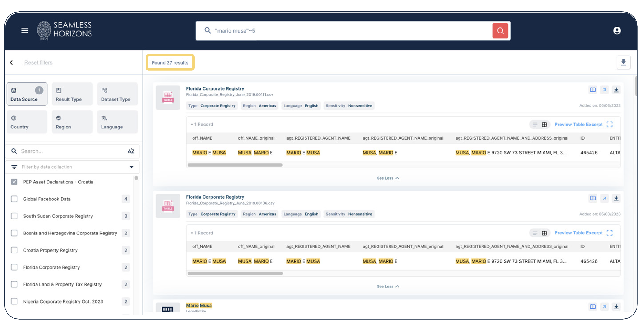
Task: Check the Croatia Property Registry checkbox
Action: pyautogui.click(x=14, y=250)
